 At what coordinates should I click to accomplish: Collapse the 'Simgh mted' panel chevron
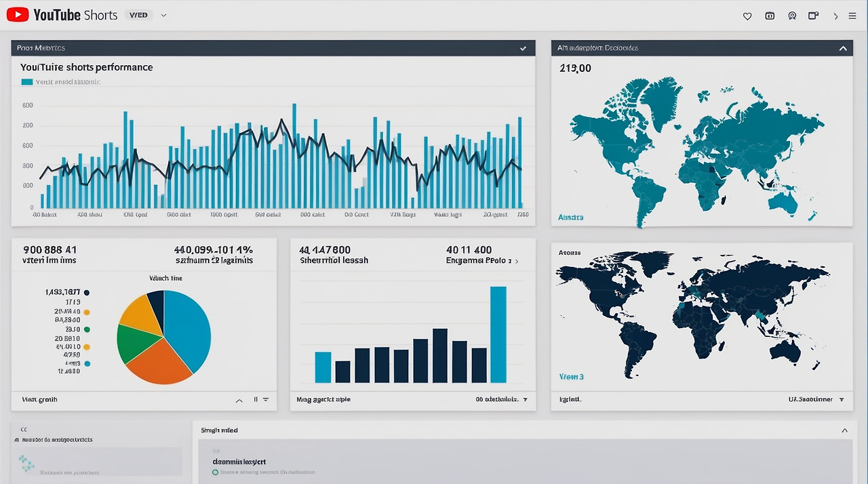tap(844, 430)
